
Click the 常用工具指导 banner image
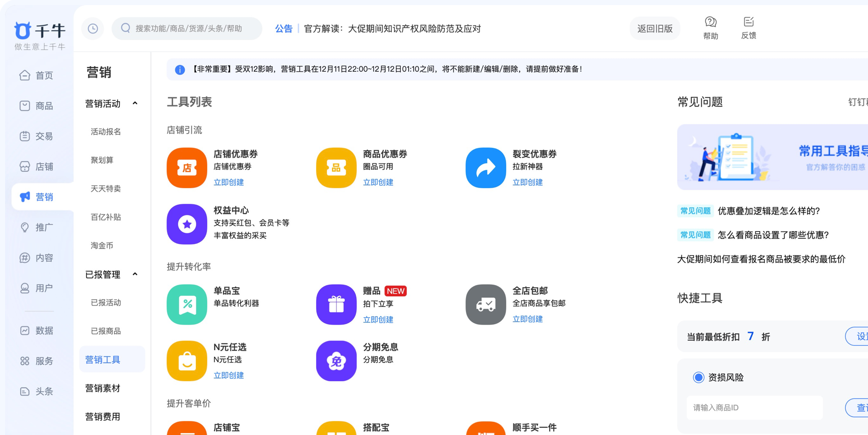[x=773, y=157]
